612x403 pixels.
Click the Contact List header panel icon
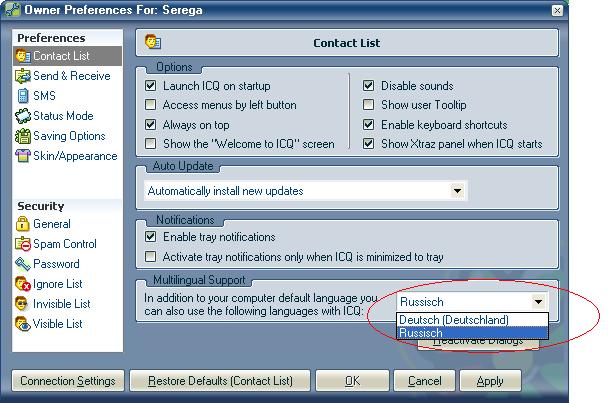point(152,42)
